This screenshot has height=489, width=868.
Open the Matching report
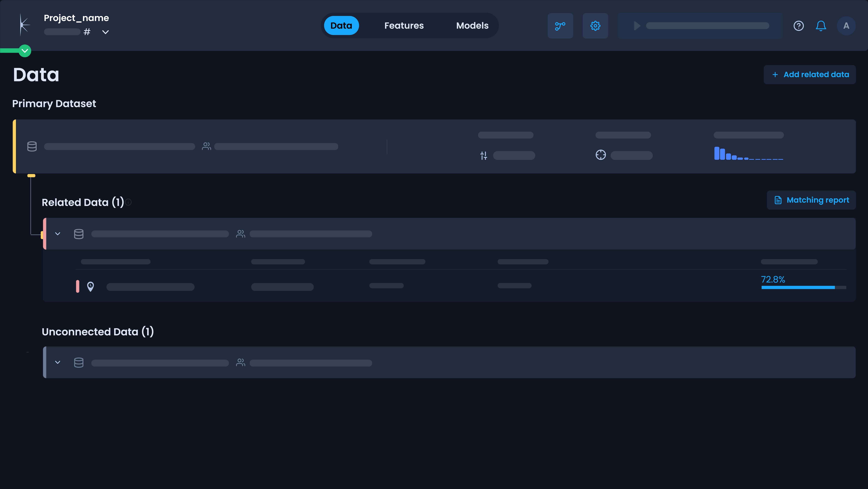811,200
